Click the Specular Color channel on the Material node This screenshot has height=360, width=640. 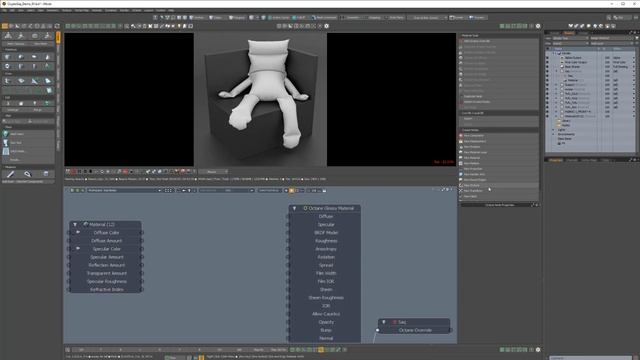click(106, 249)
